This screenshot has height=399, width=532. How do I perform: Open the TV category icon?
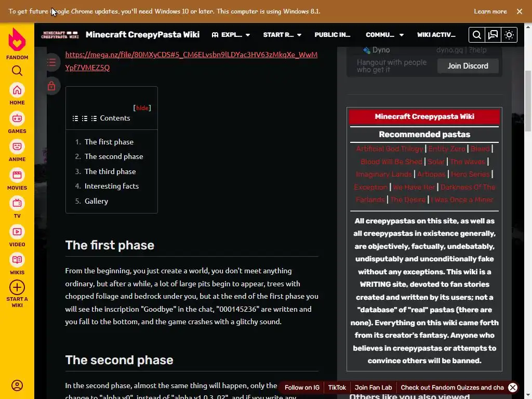[x=17, y=203]
